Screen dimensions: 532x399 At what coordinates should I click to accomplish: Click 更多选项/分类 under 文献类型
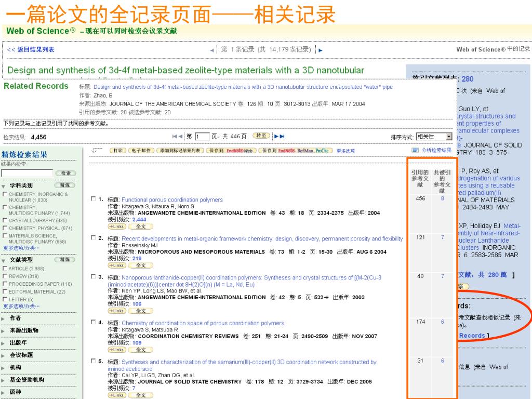(21, 306)
